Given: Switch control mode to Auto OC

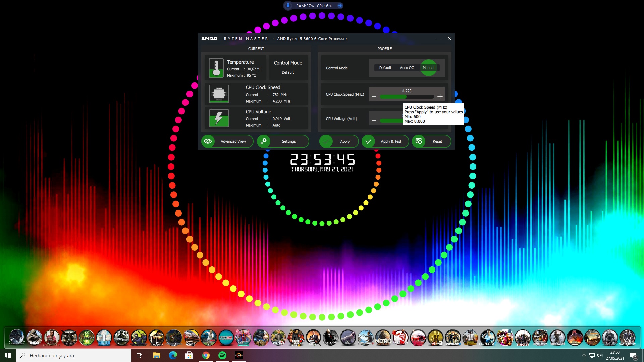Looking at the screenshot, I should pos(407,68).
